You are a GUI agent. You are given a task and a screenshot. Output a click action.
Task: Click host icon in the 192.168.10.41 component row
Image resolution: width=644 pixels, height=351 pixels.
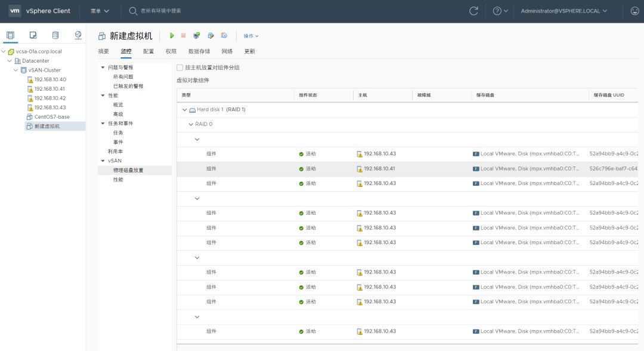pyautogui.click(x=360, y=169)
